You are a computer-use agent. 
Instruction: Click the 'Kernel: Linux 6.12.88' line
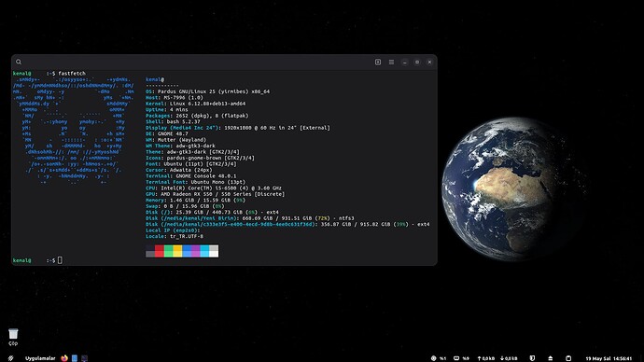click(195, 104)
